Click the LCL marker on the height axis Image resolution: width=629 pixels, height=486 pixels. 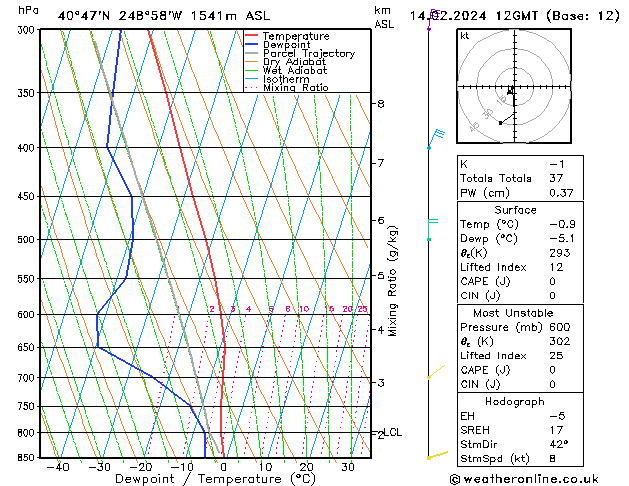click(x=392, y=432)
